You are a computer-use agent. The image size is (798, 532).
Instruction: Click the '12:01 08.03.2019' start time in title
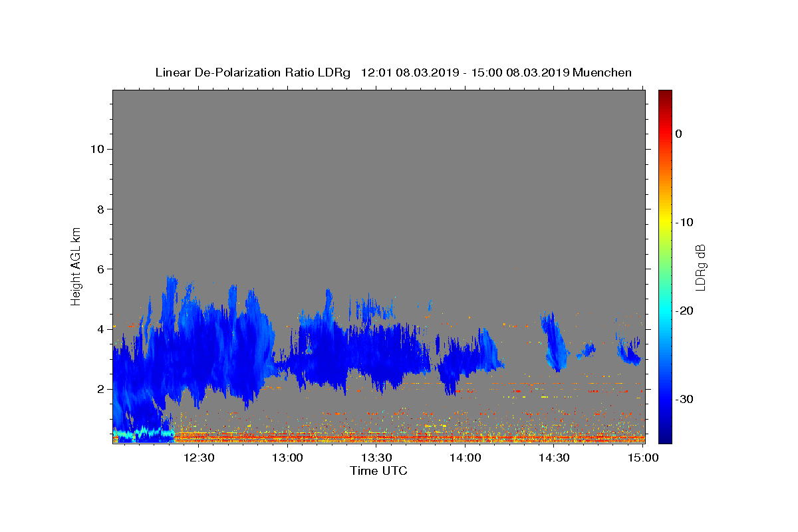point(410,72)
